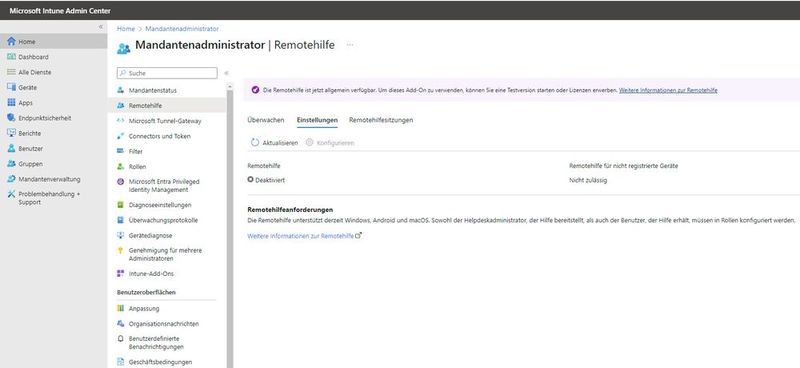800x368 pixels.
Task: Open the more options ellipsis beside Remotehilfe title
Action: (350, 45)
